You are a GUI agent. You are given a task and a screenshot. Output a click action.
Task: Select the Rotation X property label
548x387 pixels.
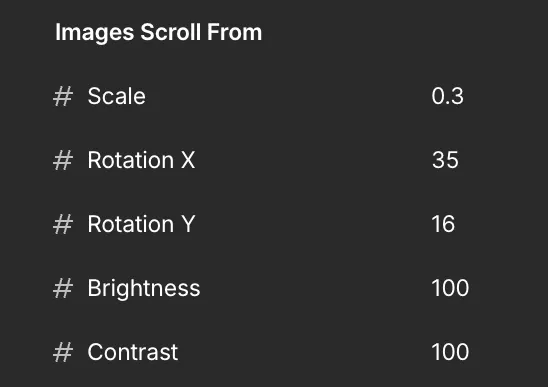(x=141, y=160)
